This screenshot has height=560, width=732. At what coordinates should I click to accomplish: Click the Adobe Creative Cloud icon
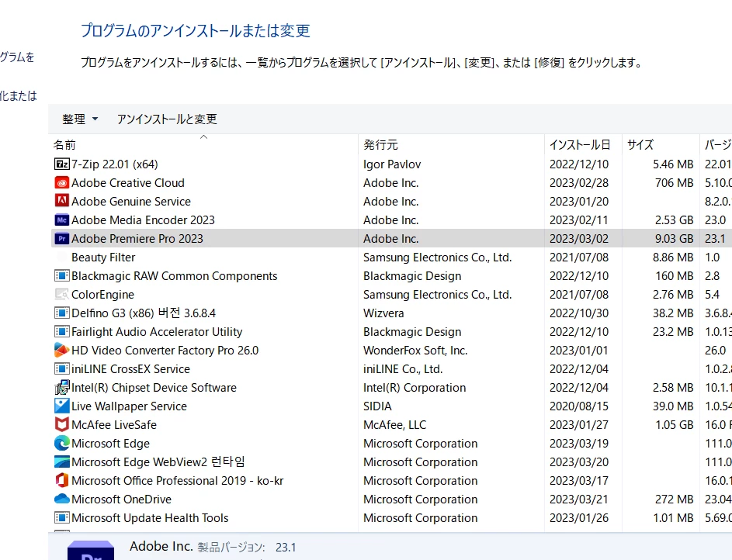(61, 183)
